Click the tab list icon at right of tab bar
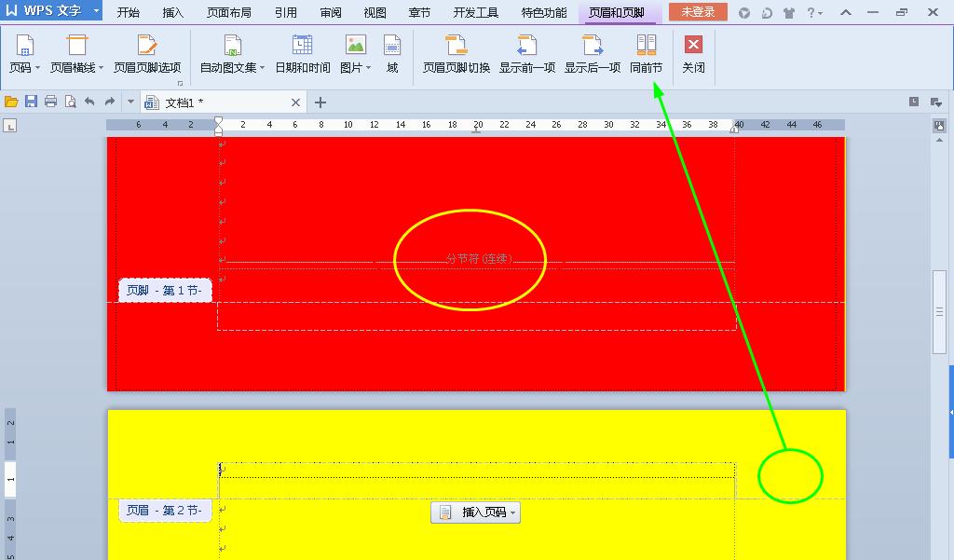954x560 pixels. [x=935, y=102]
